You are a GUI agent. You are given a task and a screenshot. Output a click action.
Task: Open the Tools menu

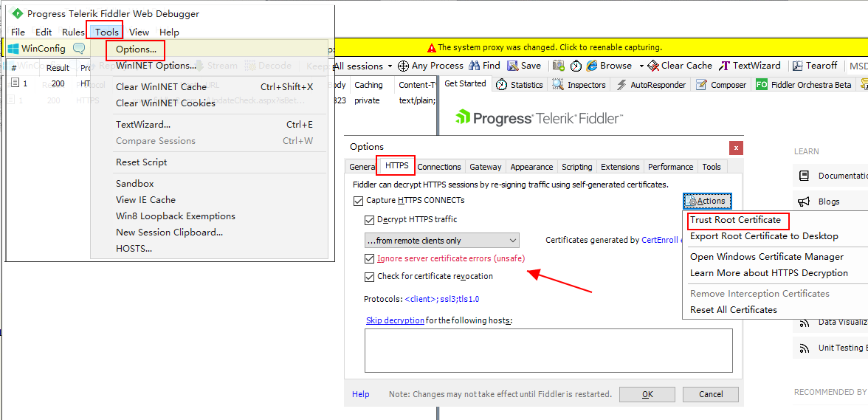pos(107,32)
